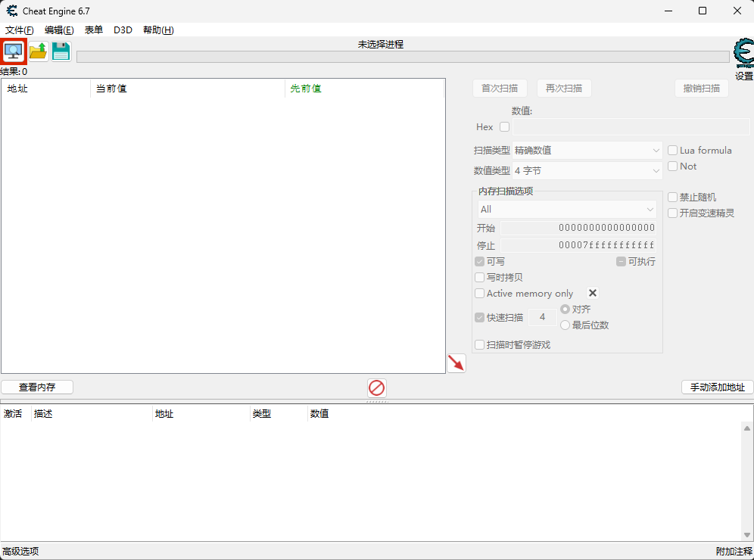Select the 最后位数 radio button
This screenshot has height=560, width=754.
pos(565,325)
